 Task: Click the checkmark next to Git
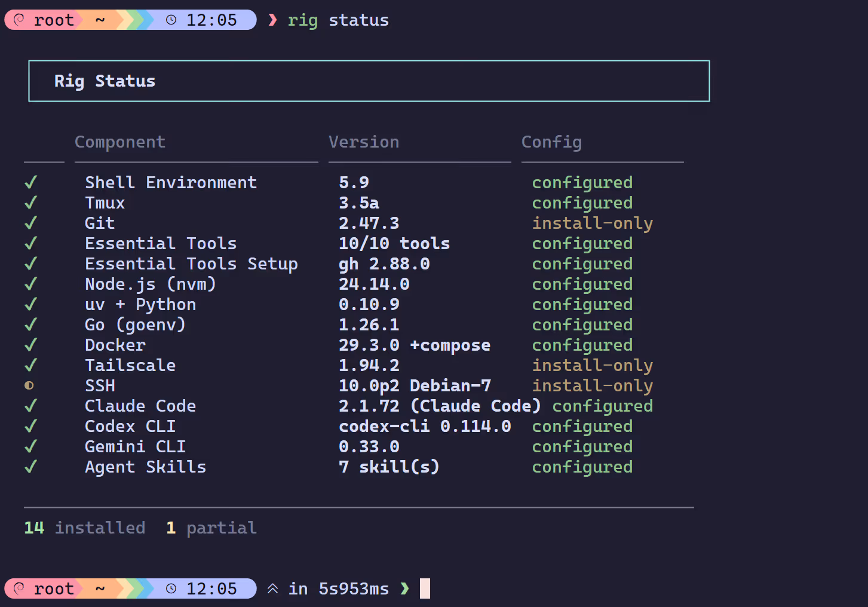tap(30, 223)
